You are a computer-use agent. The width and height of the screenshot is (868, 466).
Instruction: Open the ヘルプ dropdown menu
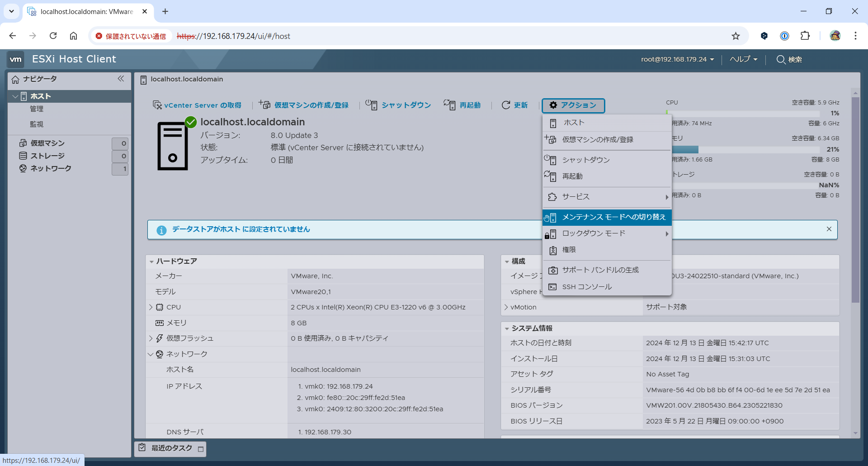[743, 59]
